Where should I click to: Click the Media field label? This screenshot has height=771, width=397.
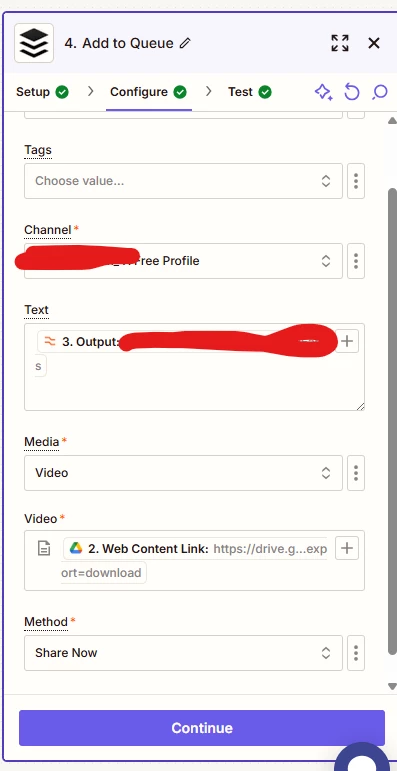[42, 442]
